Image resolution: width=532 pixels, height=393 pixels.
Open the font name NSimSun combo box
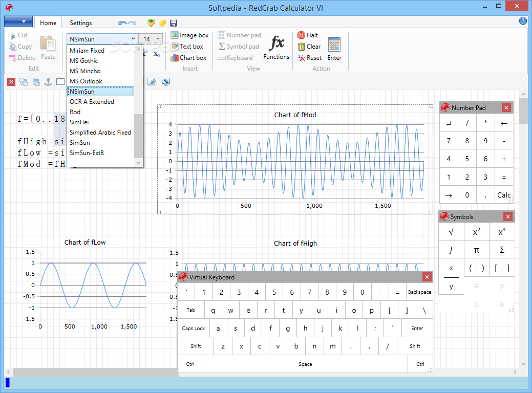[x=102, y=39]
